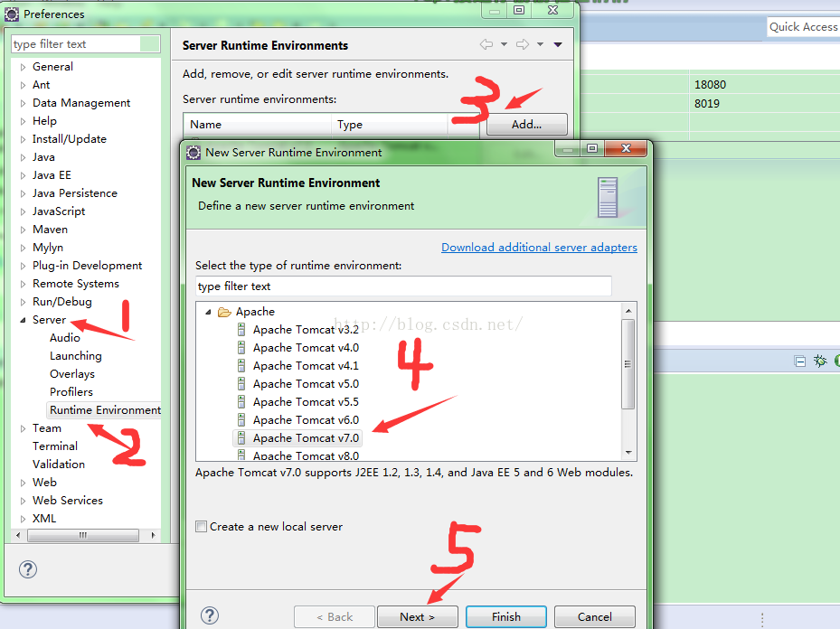Expand the Maven preferences node
840x629 pixels.
23,230
